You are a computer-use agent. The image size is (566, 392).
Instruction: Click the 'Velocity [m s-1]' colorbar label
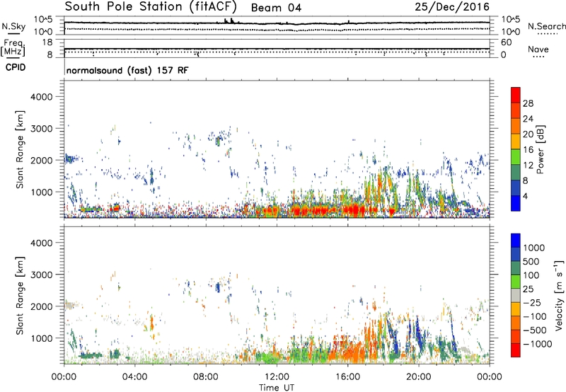coord(559,295)
